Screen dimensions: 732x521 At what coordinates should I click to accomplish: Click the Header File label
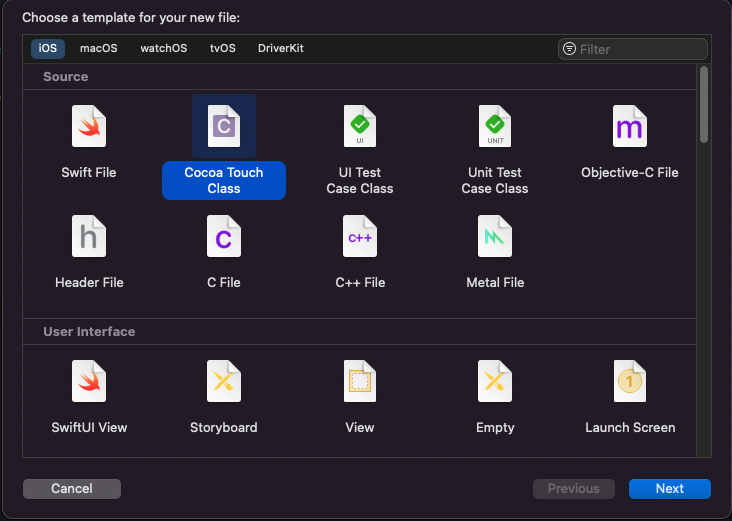tap(89, 283)
